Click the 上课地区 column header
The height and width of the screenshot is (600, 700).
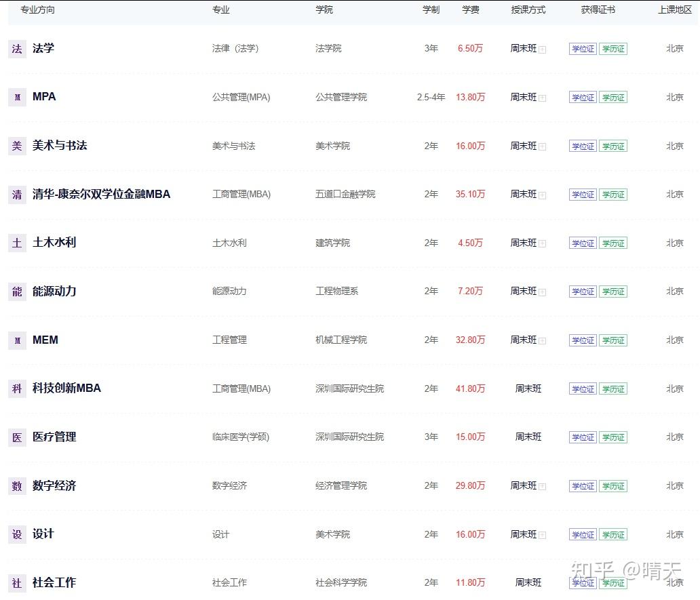674,9
